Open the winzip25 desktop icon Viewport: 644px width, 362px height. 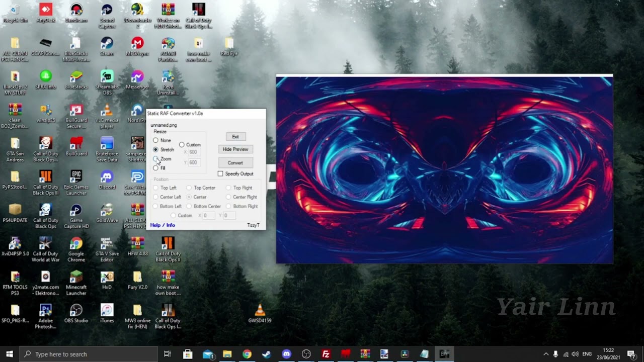click(46, 113)
